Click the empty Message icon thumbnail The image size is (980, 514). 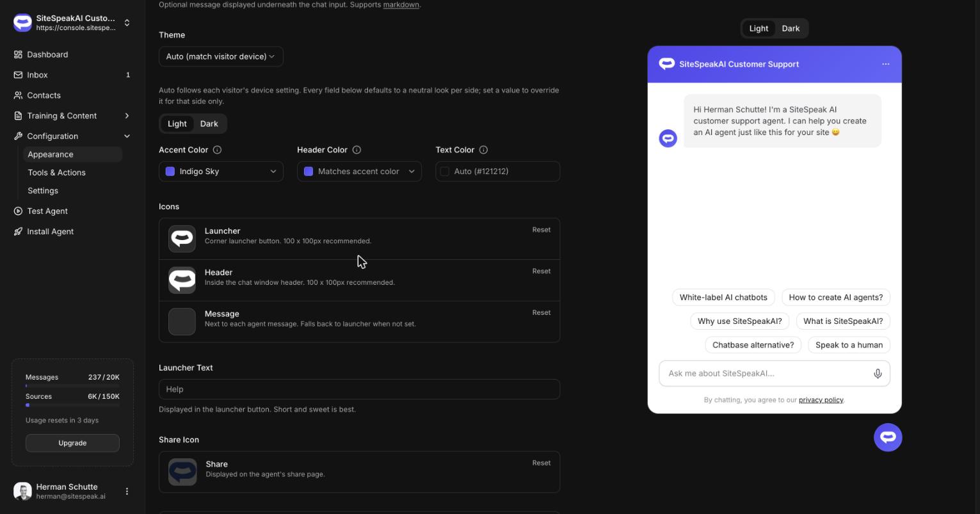[x=182, y=322]
